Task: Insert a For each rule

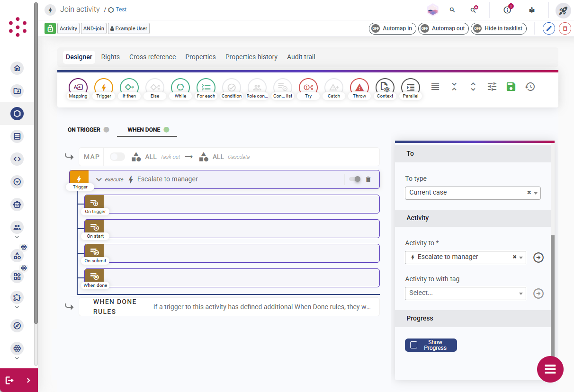Action: pyautogui.click(x=206, y=89)
